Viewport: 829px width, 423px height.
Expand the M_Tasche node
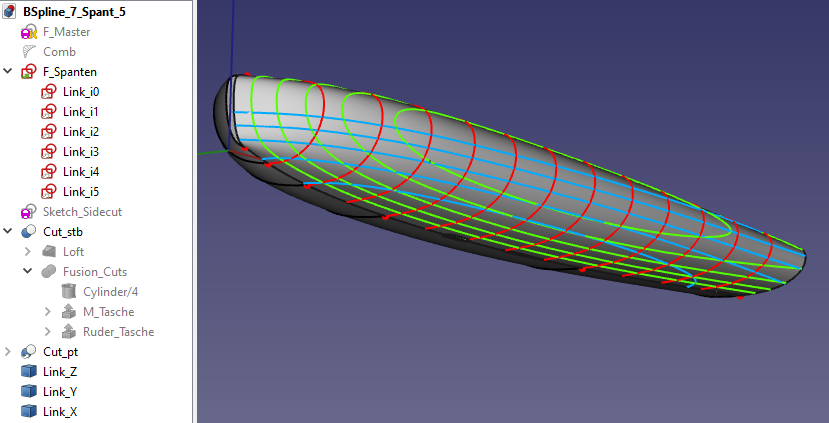48,312
